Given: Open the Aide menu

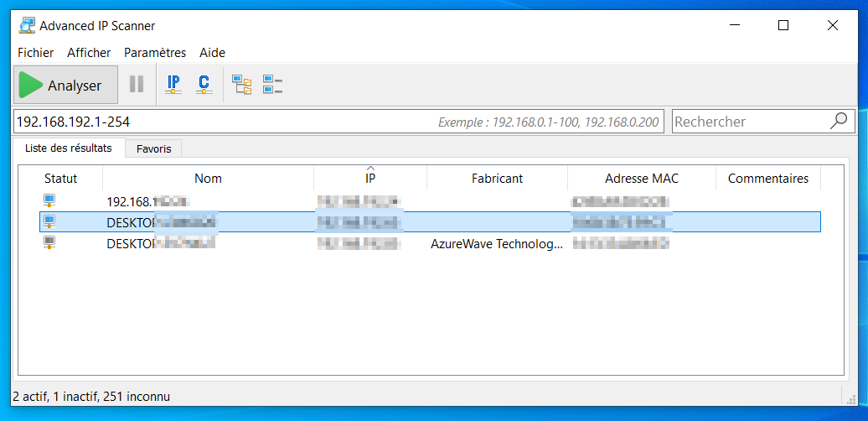Looking at the screenshot, I should point(213,53).
